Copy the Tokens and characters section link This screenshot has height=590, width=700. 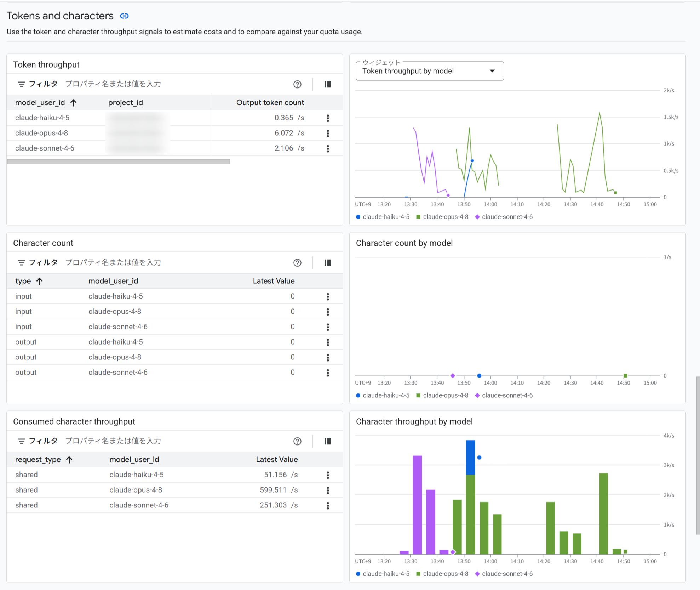click(124, 16)
